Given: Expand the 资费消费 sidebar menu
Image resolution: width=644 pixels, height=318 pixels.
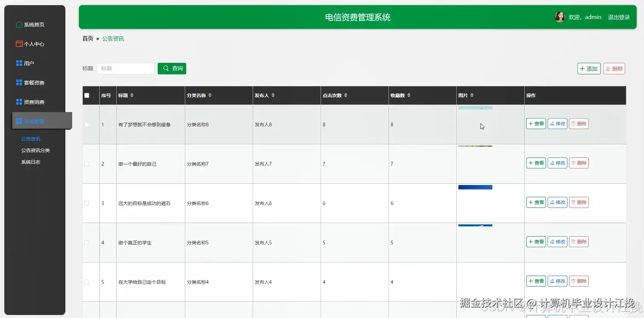Looking at the screenshot, I should (x=35, y=102).
